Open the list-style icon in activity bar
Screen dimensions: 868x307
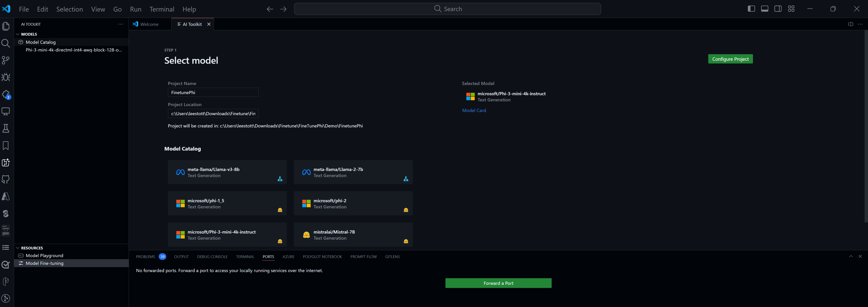tap(6, 248)
